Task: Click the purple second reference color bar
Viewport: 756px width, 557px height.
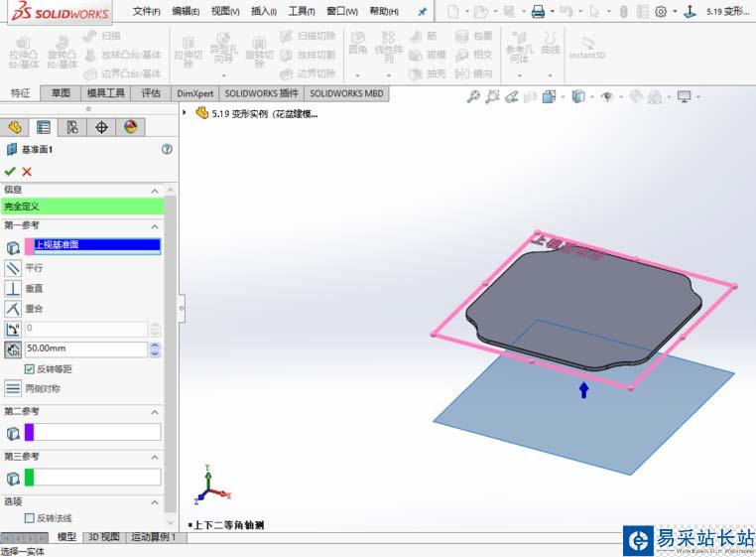Action: [30, 432]
